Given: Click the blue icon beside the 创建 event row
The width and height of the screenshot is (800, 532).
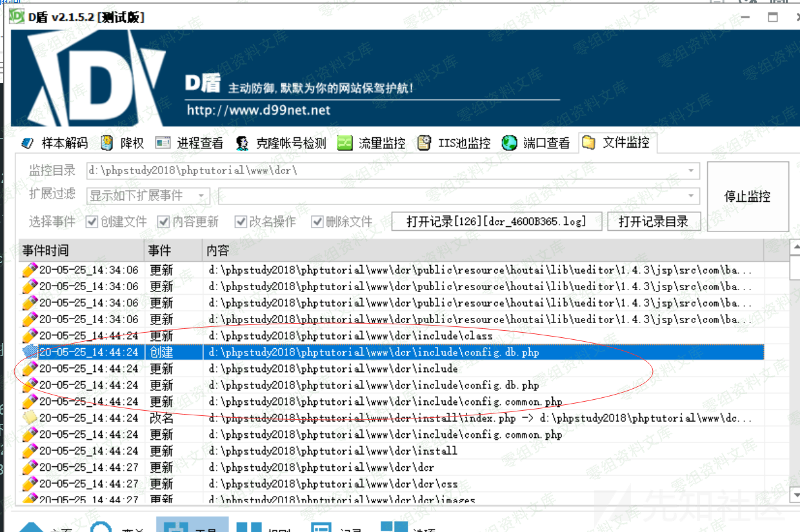Looking at the screenshot, I should coord(30,352).
